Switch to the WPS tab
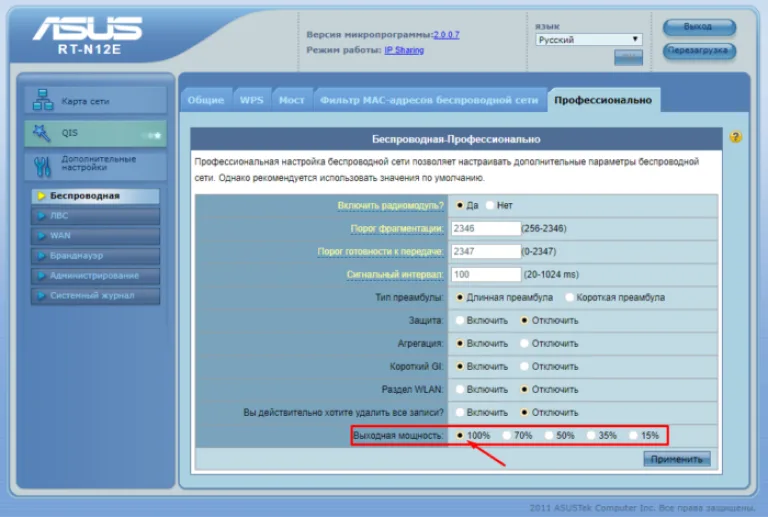 252,100
